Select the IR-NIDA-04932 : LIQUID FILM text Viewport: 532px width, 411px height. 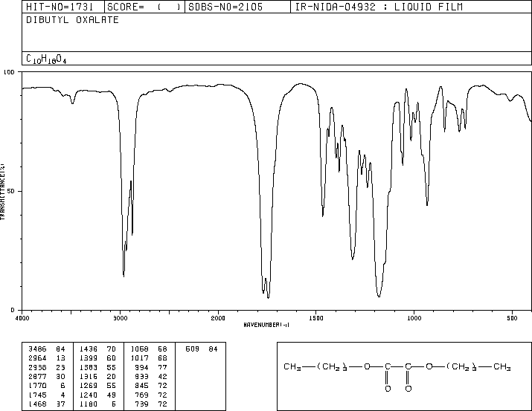point(379,7)
